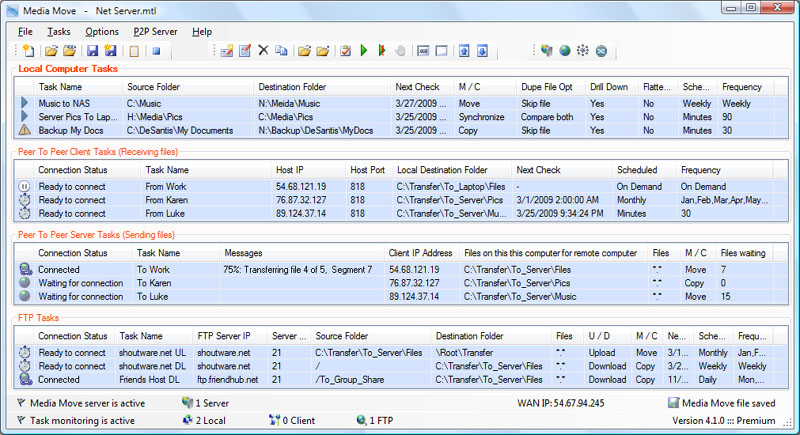The image size is (800, 435).
Task: Open the Options menu
Action: click(x=101, y=31)
